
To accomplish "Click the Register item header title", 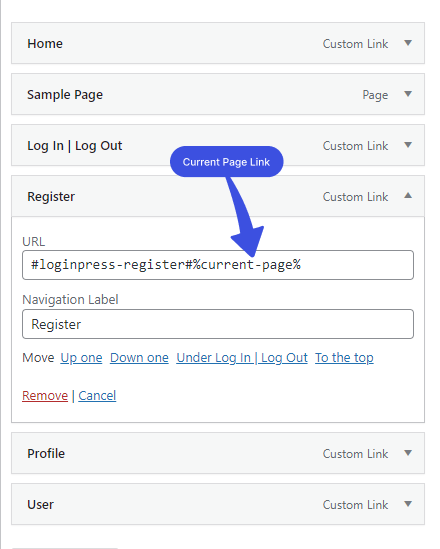I will pyautogui.click(x=51, y=197).
